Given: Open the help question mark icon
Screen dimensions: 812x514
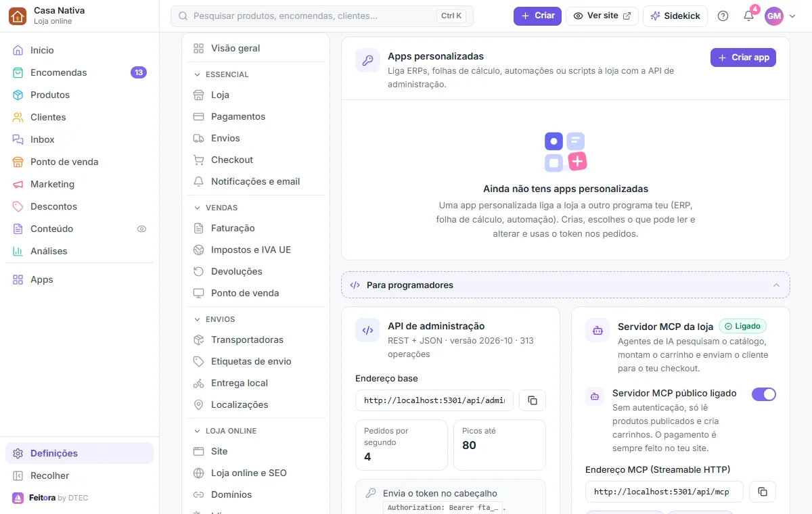Looking at the screenshot, I should pyautogui.click(x=723, y=16).
